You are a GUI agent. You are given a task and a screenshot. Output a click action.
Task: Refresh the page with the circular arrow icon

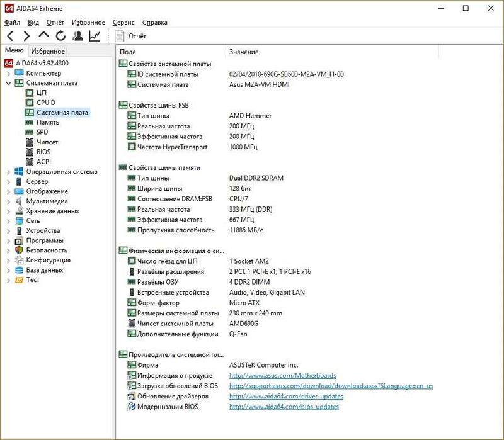60,36
